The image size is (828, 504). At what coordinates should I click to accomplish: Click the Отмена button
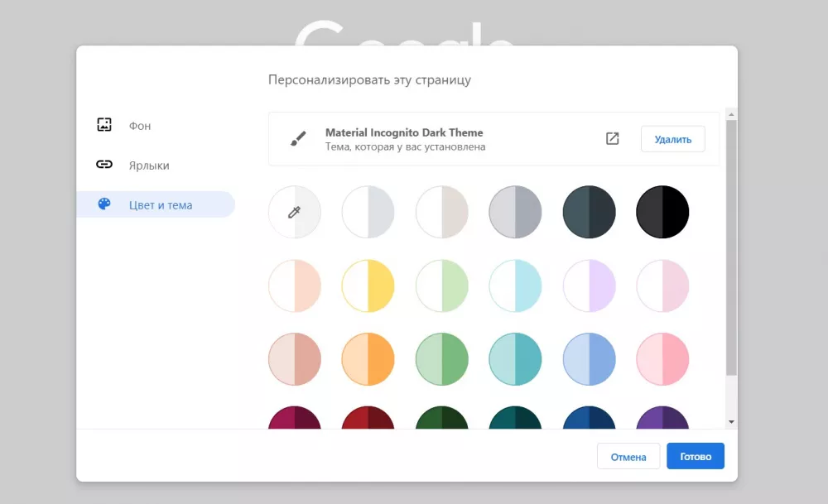[x=628, y=457]
